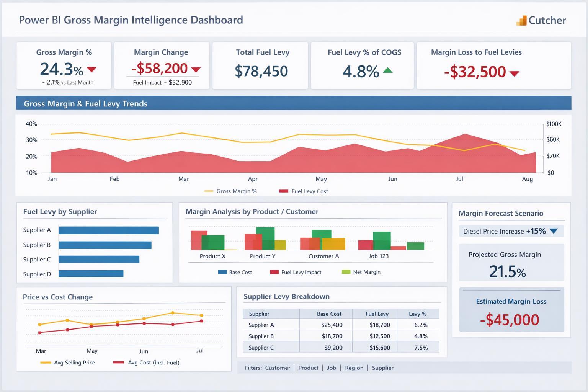Click the red down arrow next to -$32,500
This screenshot has height=392, width=588.
point(514,72)
